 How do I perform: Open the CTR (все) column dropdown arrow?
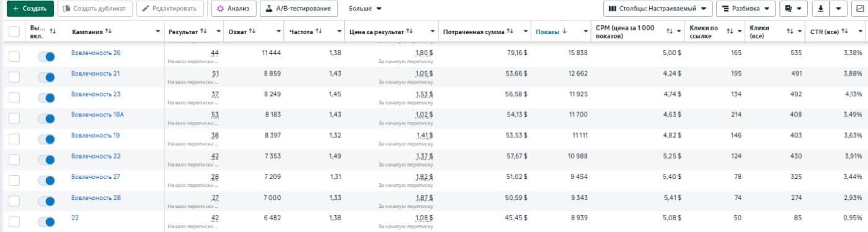click(861, 31)
